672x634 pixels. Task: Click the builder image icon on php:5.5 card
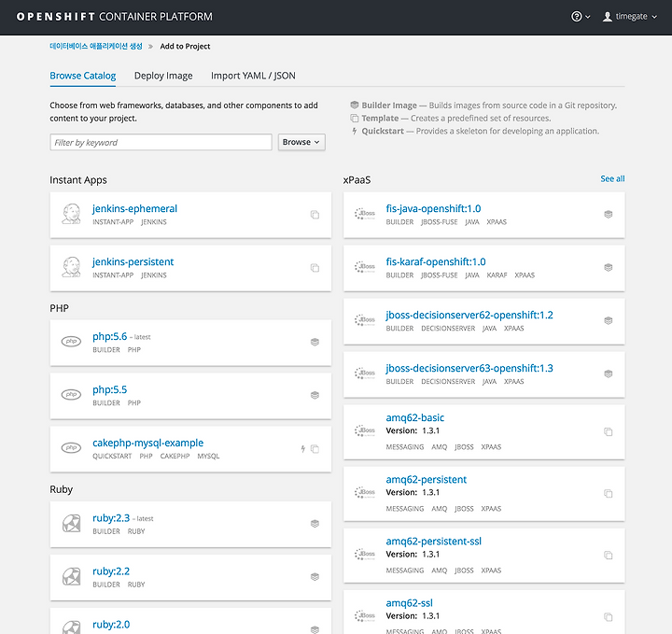click(x=315, y=395)
